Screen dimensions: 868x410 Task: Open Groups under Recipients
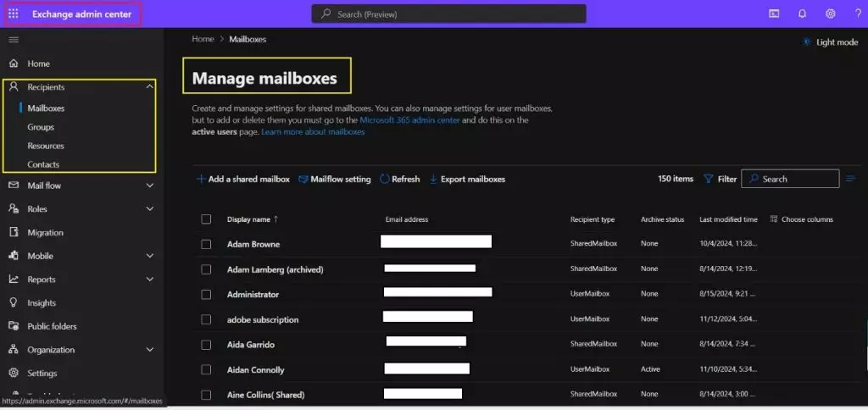pos(41,127)
